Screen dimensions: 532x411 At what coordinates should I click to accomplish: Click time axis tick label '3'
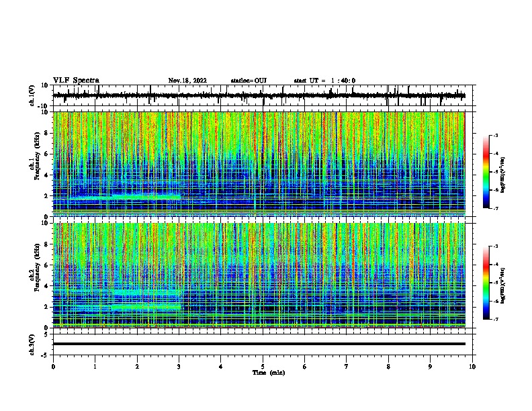[x=179, y=367]
